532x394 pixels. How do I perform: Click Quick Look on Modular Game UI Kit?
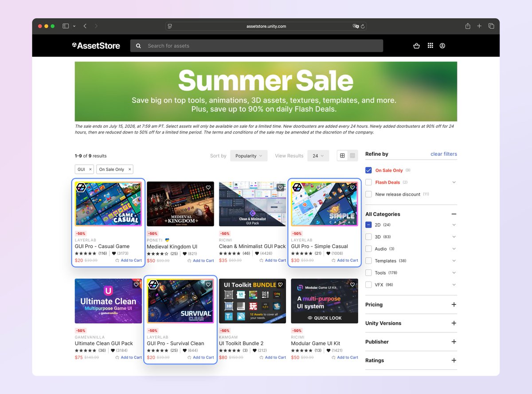pyautogui.click(x=325, y=318)
